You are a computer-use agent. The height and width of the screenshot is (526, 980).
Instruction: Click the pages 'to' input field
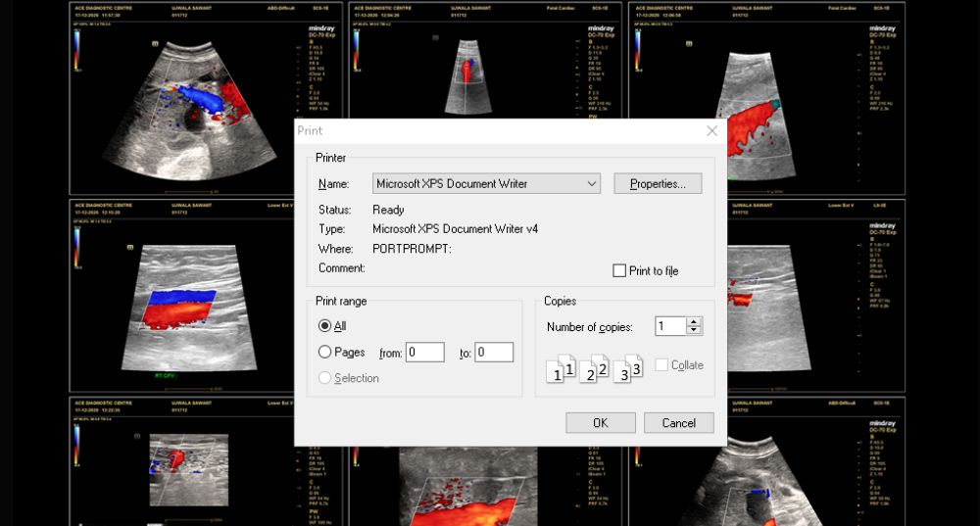pyautogui.click(x=494, y=353)
